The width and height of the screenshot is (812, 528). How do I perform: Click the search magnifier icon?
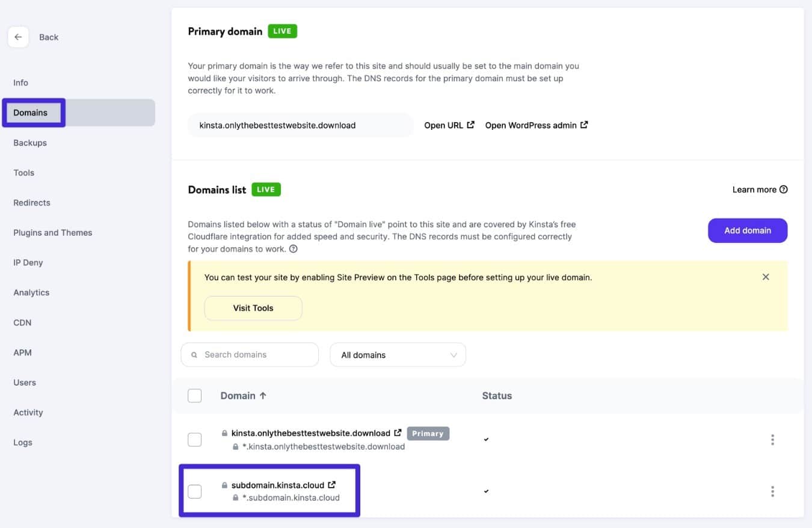194,355
